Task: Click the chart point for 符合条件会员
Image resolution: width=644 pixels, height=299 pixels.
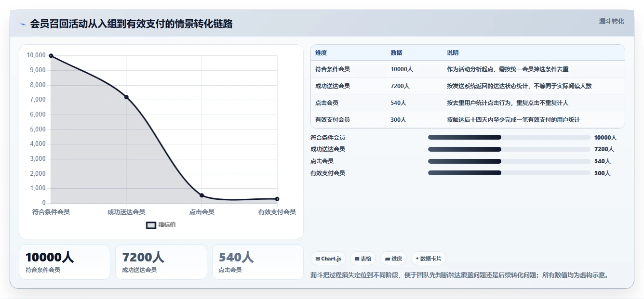Action: (x=51, y=56)
